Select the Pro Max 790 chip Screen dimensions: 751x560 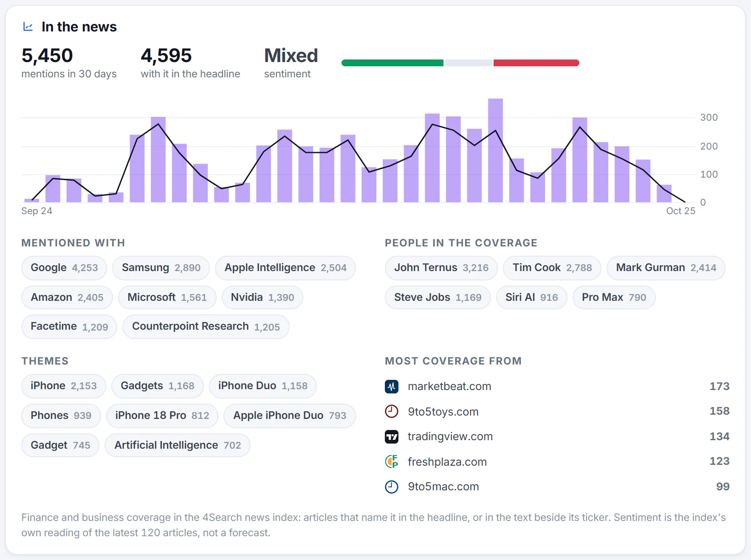click(x=614, y=297)
